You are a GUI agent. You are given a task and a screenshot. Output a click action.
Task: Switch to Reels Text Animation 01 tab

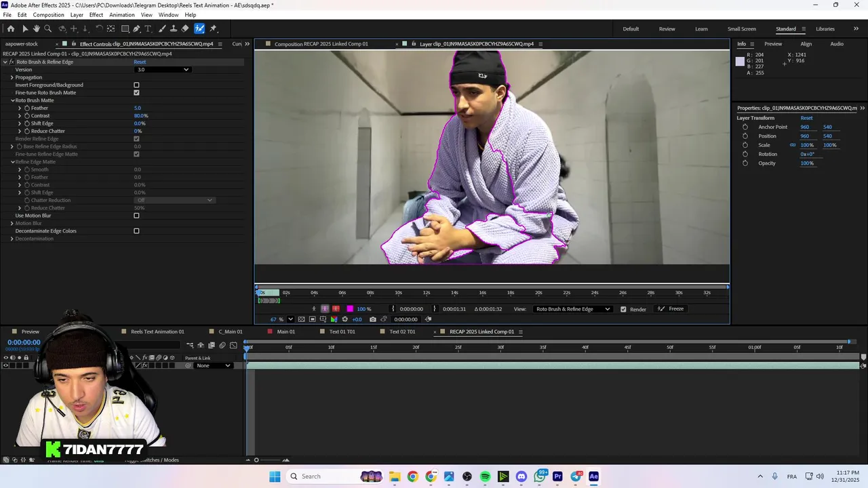pos(157,331)
